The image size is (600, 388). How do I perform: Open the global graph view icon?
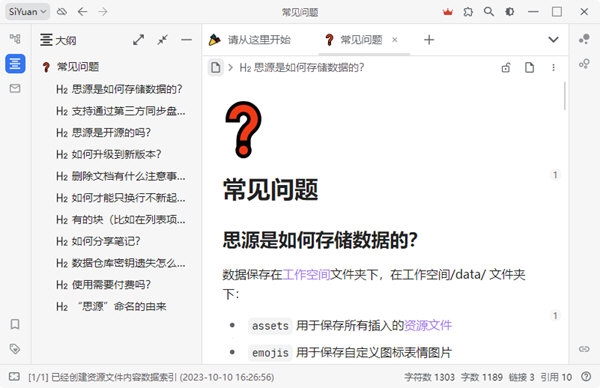click(x=584, y=39)
